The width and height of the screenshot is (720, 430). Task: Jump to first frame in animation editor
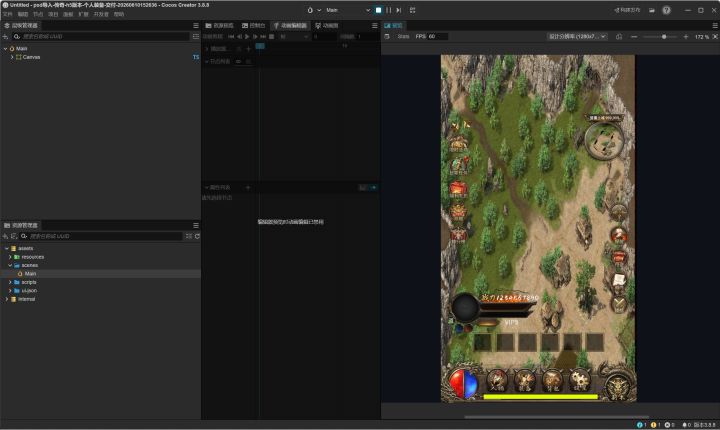231,36
